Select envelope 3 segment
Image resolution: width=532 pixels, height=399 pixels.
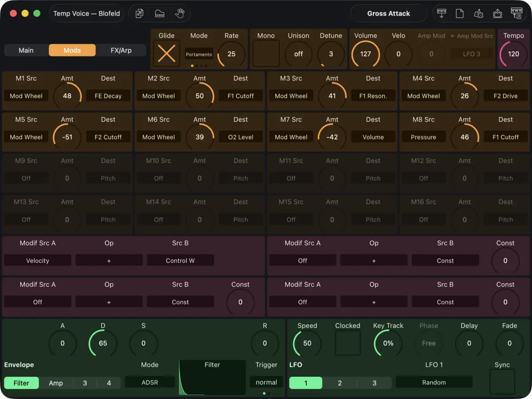point(85,383)
